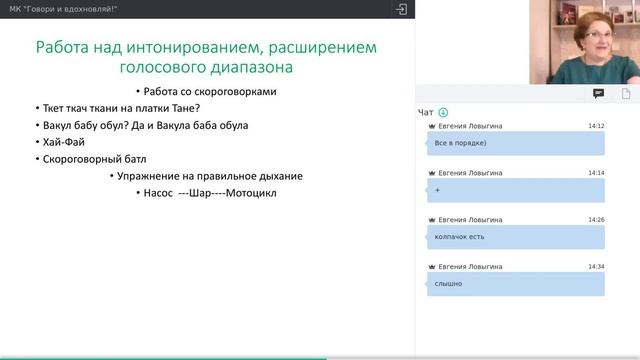Open the chat tab icon
Viewport: 640px width, 360px height.
pyautogui.click(x=598, y=93)
